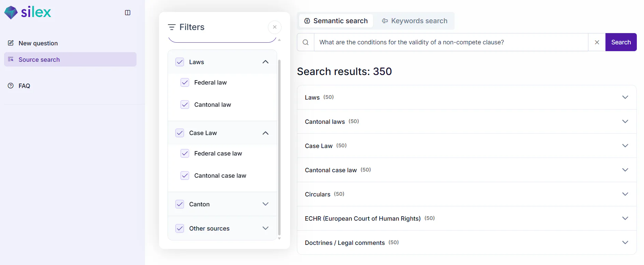Run the search with Search button
The width and height of the screenshot is (644, 265).
(x=621, y=42)
